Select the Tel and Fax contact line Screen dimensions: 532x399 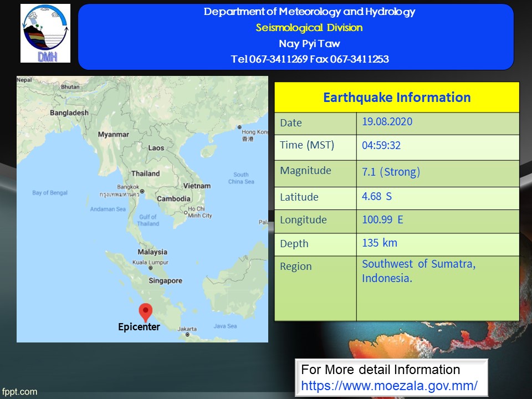[x=310, y=59]
